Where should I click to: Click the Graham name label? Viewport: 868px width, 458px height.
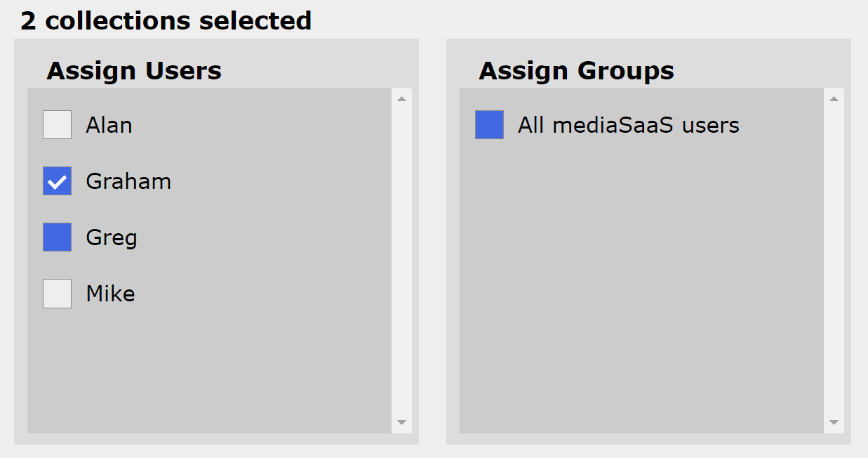128,181
